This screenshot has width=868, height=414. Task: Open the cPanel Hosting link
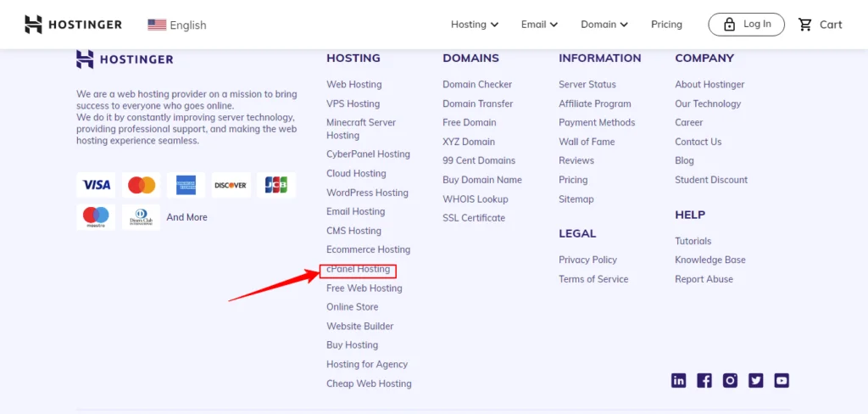pyautogui.click(x=359, y=270)
